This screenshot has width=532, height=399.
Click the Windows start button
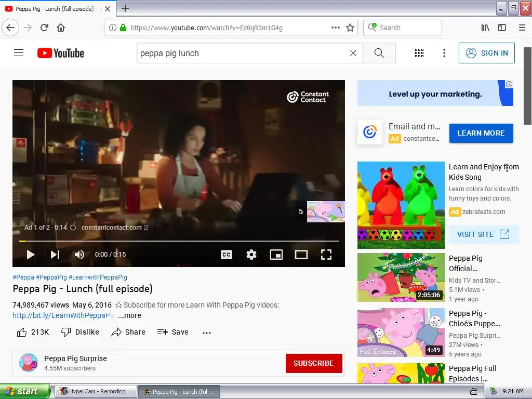(25, 391)
